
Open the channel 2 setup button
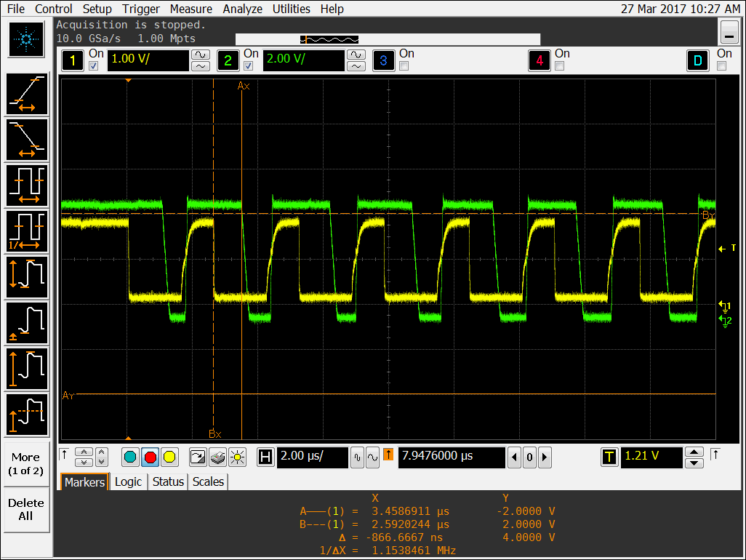[228, 60]
